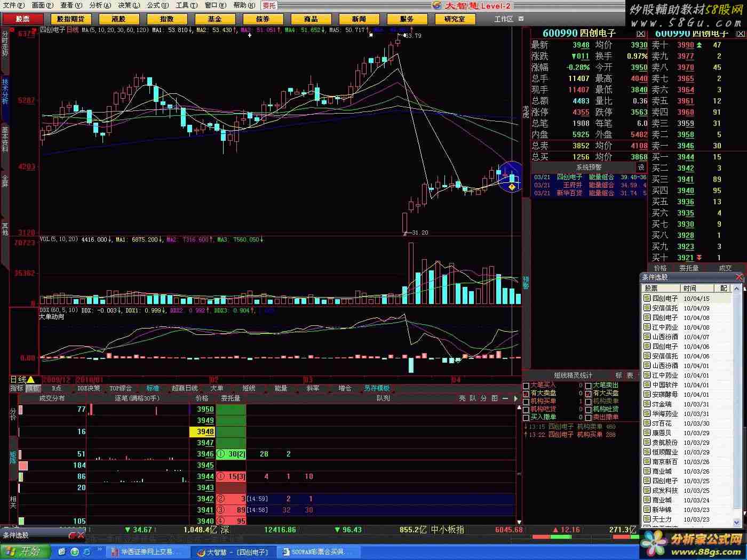Toggle the 有大买盘 checkbox

point(589,393)
